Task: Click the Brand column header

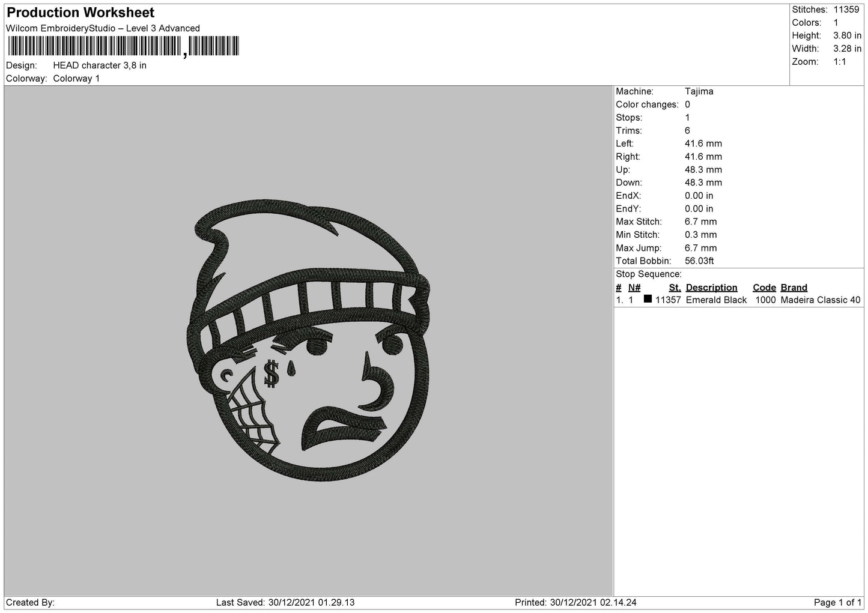Action: pyautogui.click(x=794, y=288)
